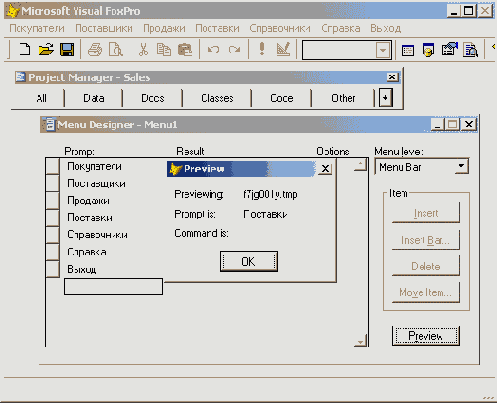Click the Print toolbar icon
The image size is (497, 403).
[x=95, y=50]
